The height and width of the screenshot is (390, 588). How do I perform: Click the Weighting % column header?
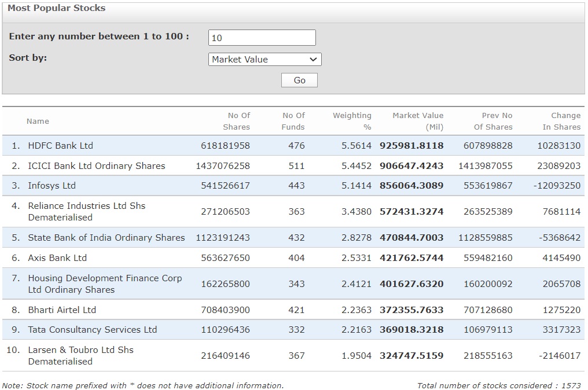click(352, 122)
